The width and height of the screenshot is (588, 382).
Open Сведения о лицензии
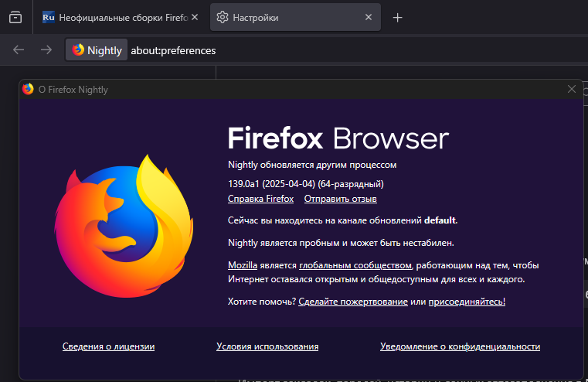click(108, 346)
